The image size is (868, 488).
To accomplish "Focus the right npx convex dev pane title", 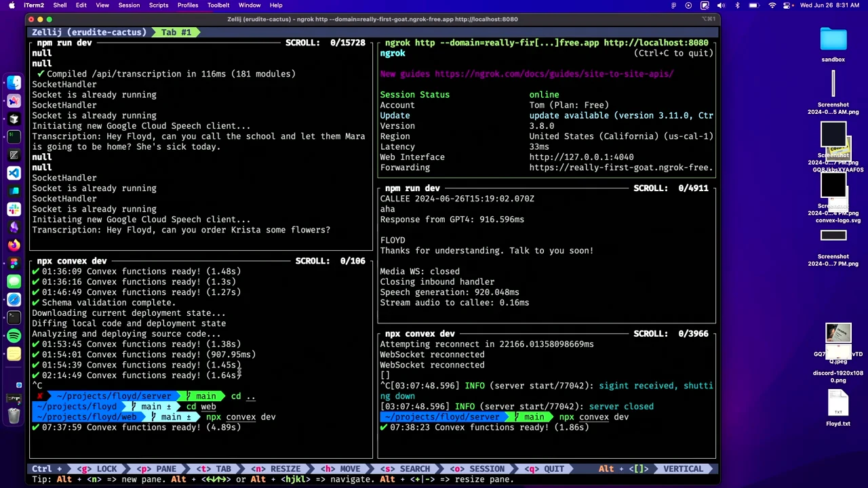I will click(420, 333).
